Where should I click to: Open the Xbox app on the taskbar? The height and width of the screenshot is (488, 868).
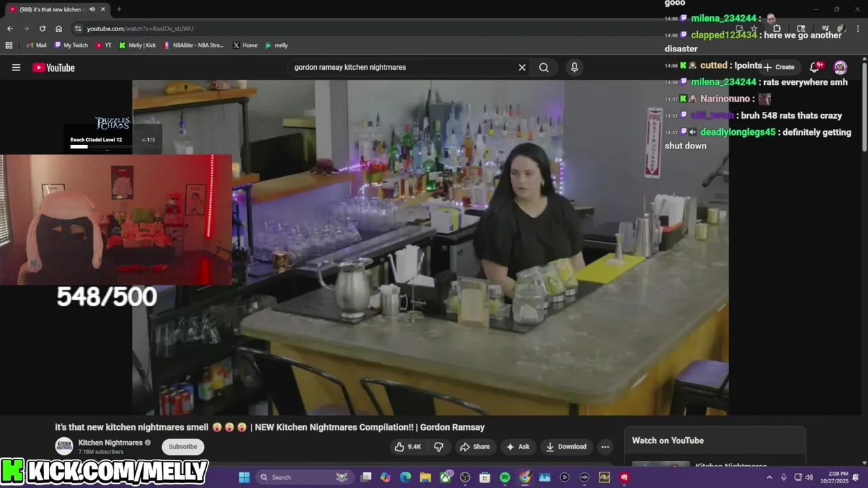click(446, 477)
